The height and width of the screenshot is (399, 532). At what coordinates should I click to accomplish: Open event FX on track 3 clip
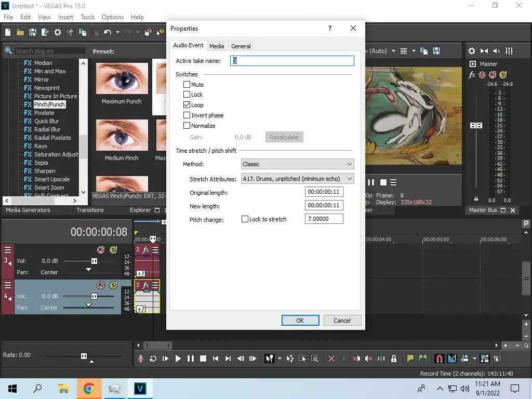pos(146,250)
